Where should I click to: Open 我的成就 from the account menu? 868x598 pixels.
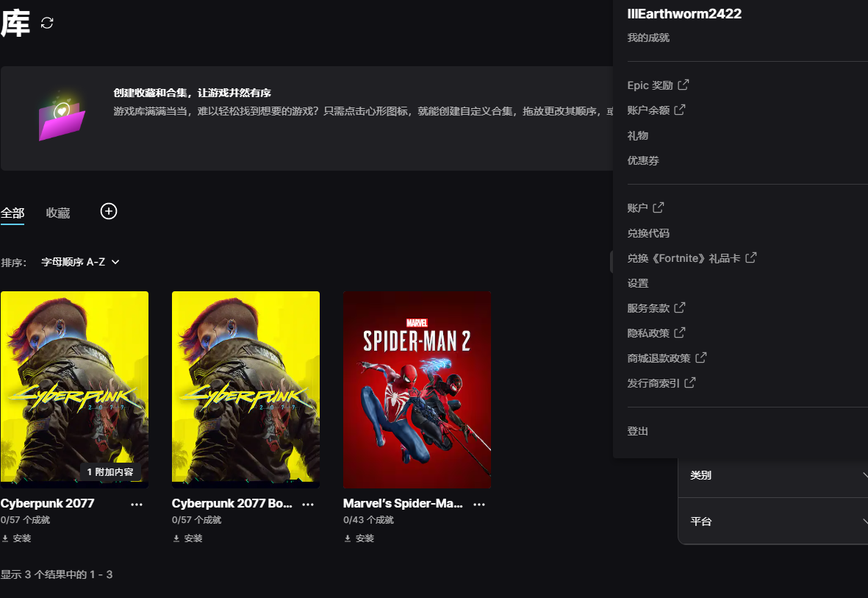click(648, 38)
